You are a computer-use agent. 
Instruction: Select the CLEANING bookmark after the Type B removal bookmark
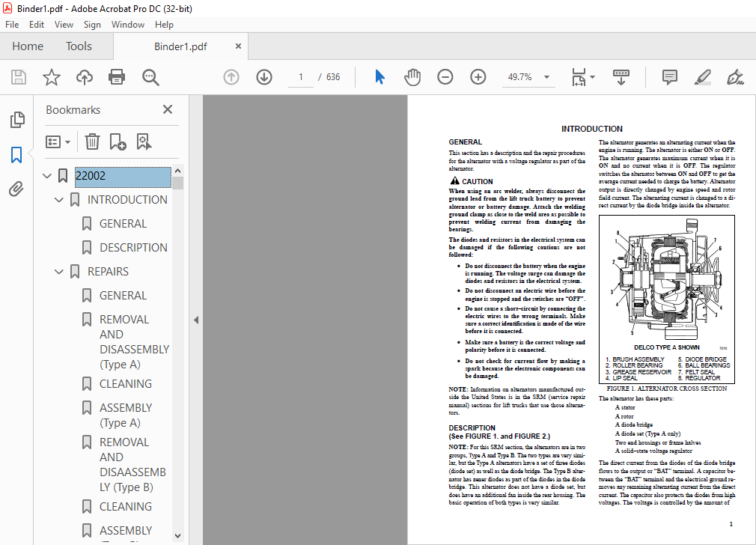pyautogui.click(x=125, y=506)
